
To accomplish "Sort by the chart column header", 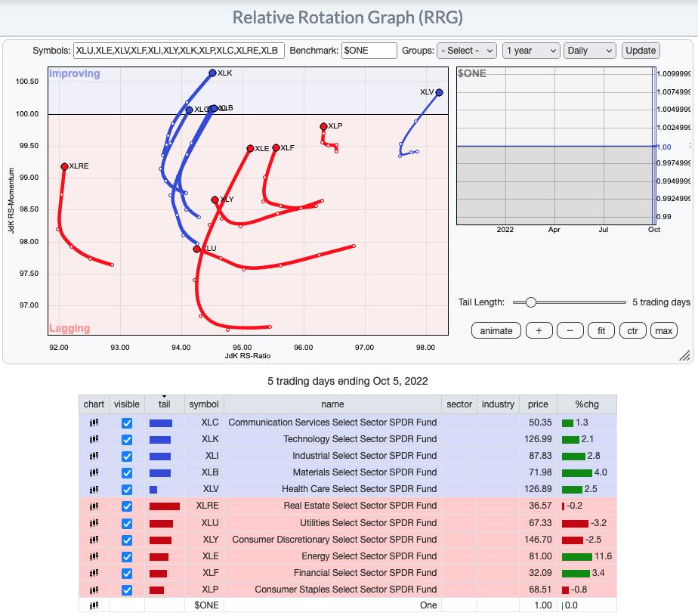I will pos(94,404).
